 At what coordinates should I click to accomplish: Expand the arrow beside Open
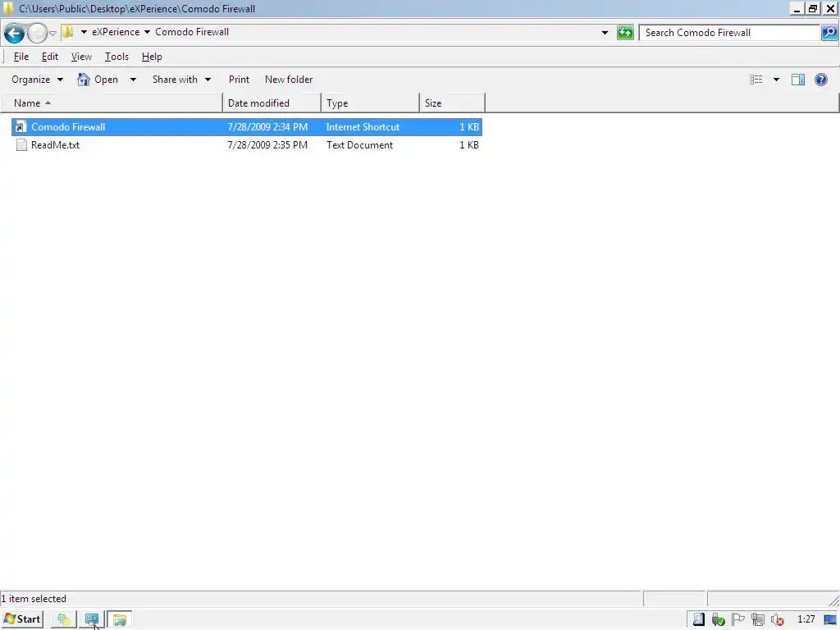(x=133, y=80)
